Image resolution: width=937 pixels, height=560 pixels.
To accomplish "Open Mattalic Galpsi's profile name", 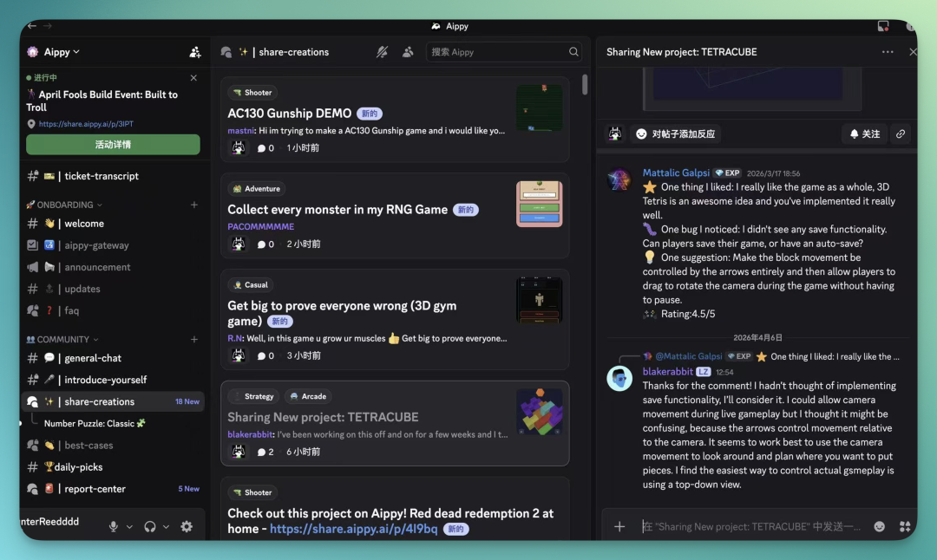I will pyautogui.click(x=676, y=173).
